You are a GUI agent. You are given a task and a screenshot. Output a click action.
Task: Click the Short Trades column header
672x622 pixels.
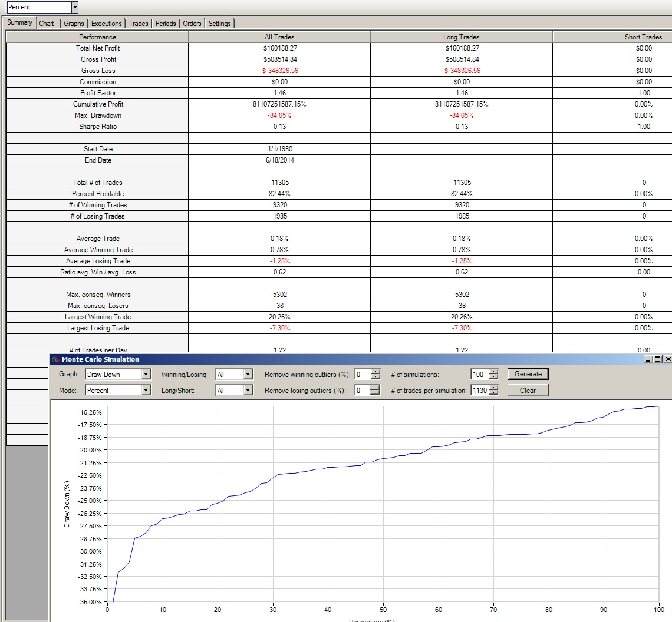tap(643, 37)
